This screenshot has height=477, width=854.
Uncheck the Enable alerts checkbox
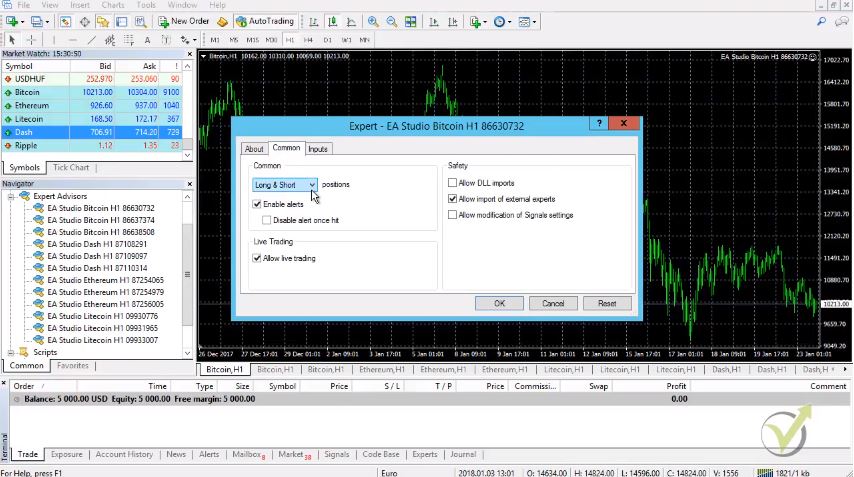[258, 204]
